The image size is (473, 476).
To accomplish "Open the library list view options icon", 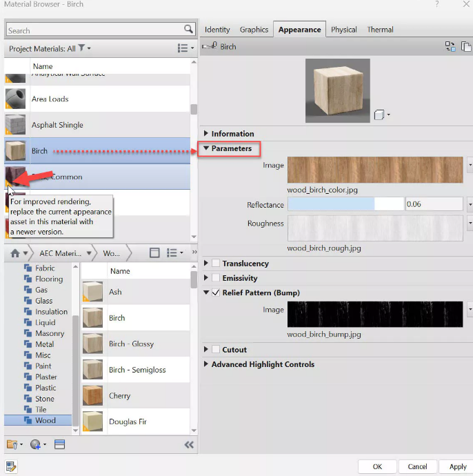I will point(174,252).
